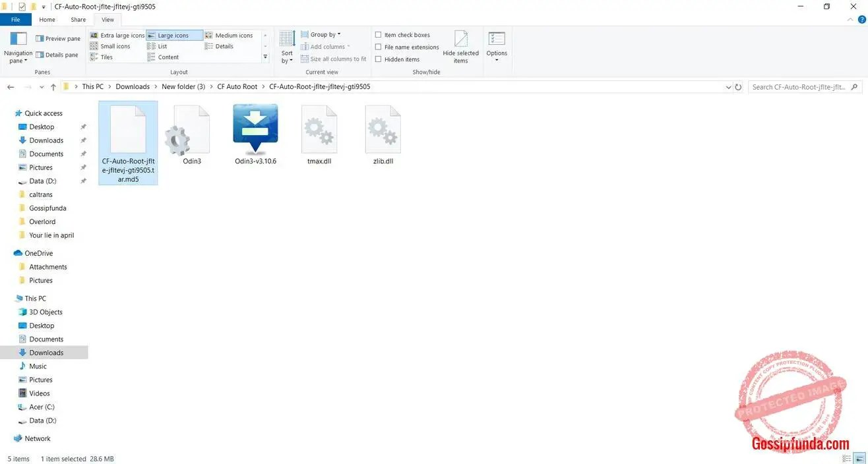
Task: Open the caltrans folder
Action: coord(41,194)
